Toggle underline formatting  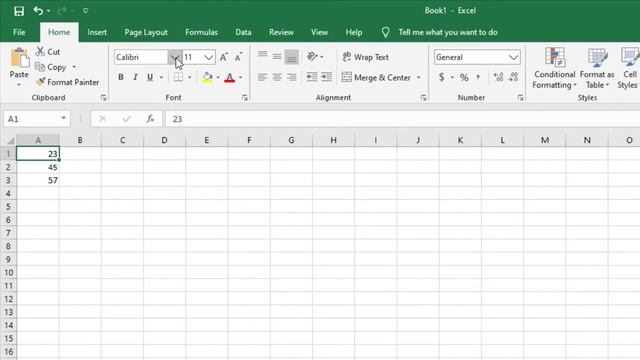coord(150,77)
